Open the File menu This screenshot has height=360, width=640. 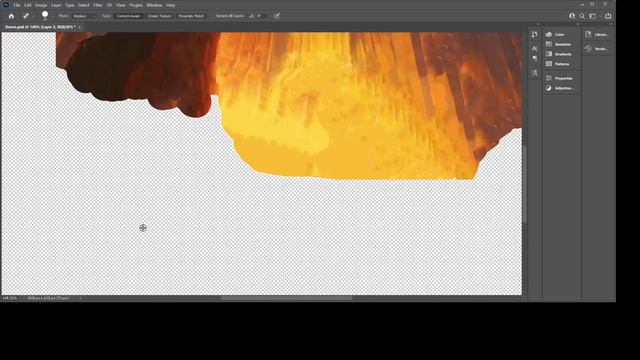[x=17, y=5]
